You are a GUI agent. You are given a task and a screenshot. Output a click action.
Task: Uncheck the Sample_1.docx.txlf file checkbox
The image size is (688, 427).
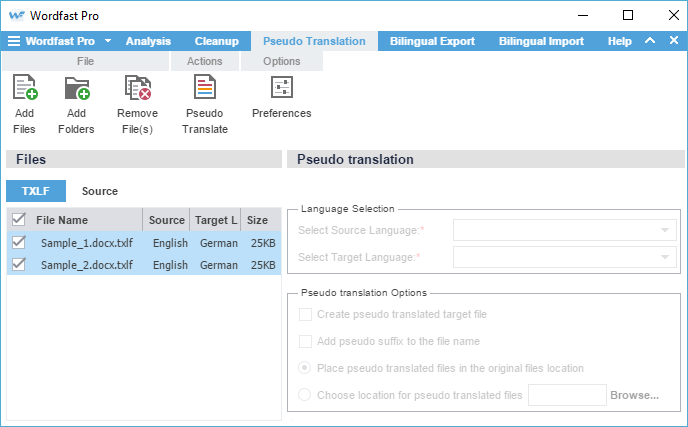(18, 243)
